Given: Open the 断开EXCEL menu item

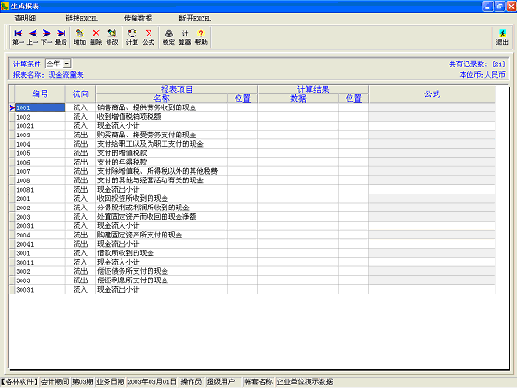Looking at the screenshot, I should point(195,18).
